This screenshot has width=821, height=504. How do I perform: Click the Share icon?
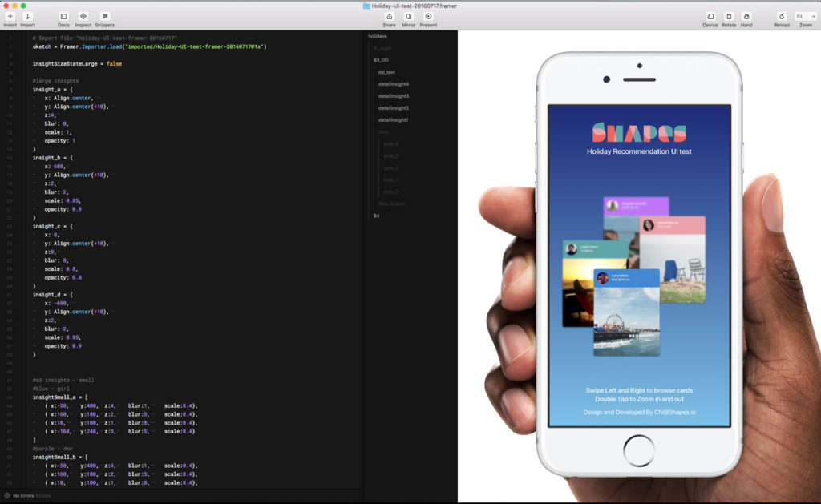pos(389,16)
